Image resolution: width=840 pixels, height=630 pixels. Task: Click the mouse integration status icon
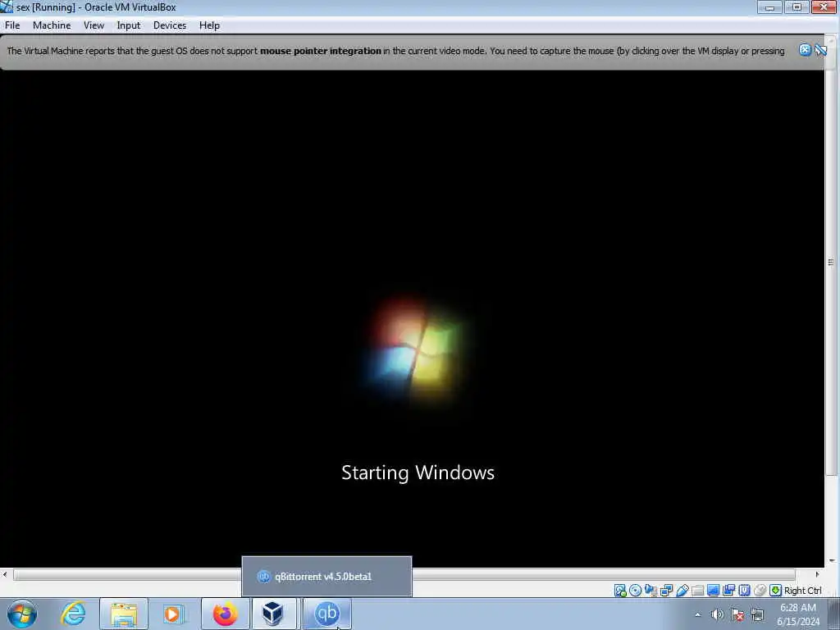click(760, 591)
